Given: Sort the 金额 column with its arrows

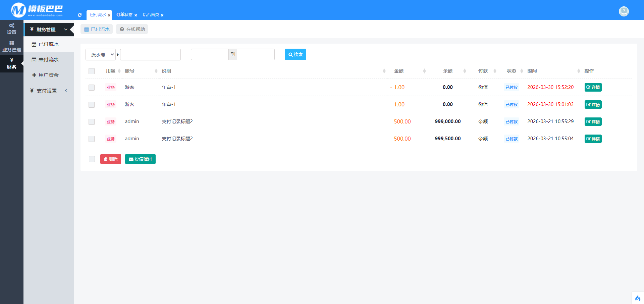Looking at the screenshot, I should [x=424, y=71].
